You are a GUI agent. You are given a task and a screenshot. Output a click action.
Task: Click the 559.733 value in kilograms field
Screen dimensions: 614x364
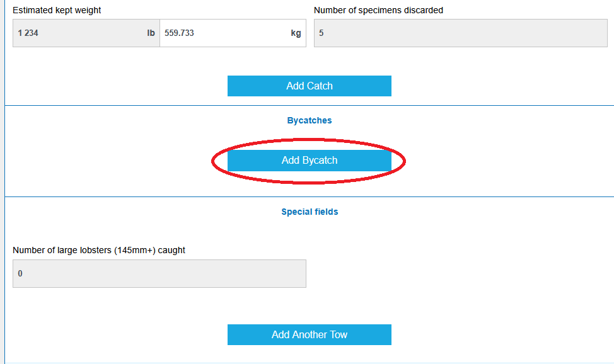(179, 33)
